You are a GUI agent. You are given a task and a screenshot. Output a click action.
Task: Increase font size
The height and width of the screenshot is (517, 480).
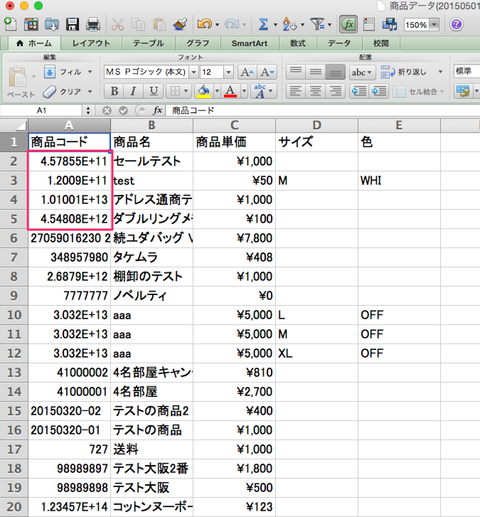coord(247,72)
